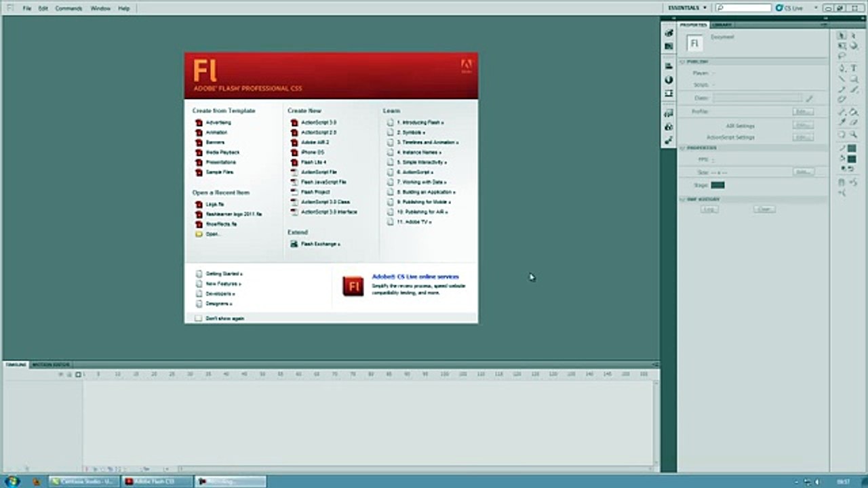The width and height of the screenshot is (868, 488).
Task: Open the collapsed Info panel icon
Action: pyautogui.click(x=669, y=80)
